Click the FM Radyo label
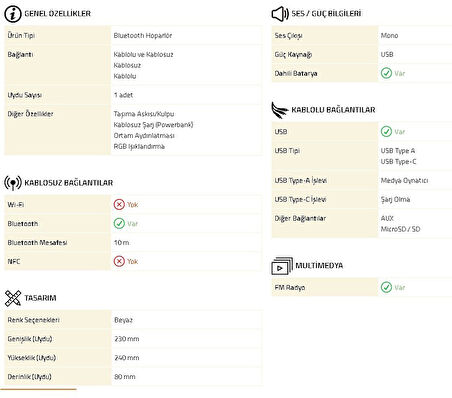This screenshot has height=398, width=452. pyautogui.click(x=290, y=287)
